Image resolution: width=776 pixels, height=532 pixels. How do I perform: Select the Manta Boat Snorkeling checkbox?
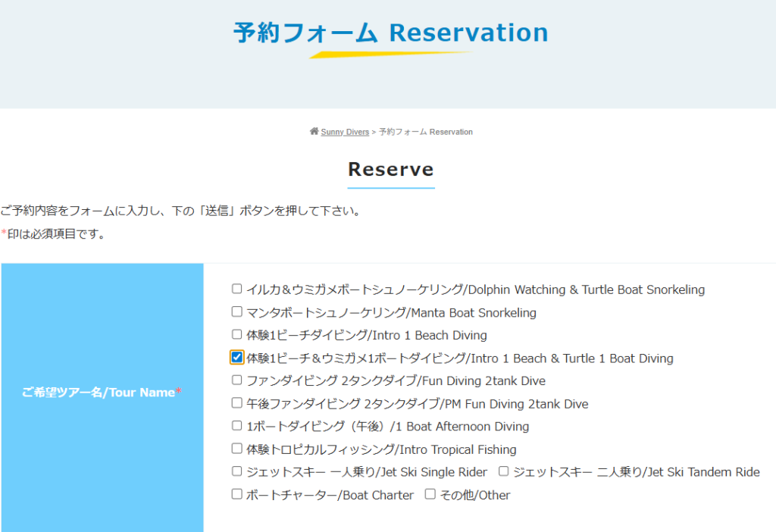tap(237, 311)
